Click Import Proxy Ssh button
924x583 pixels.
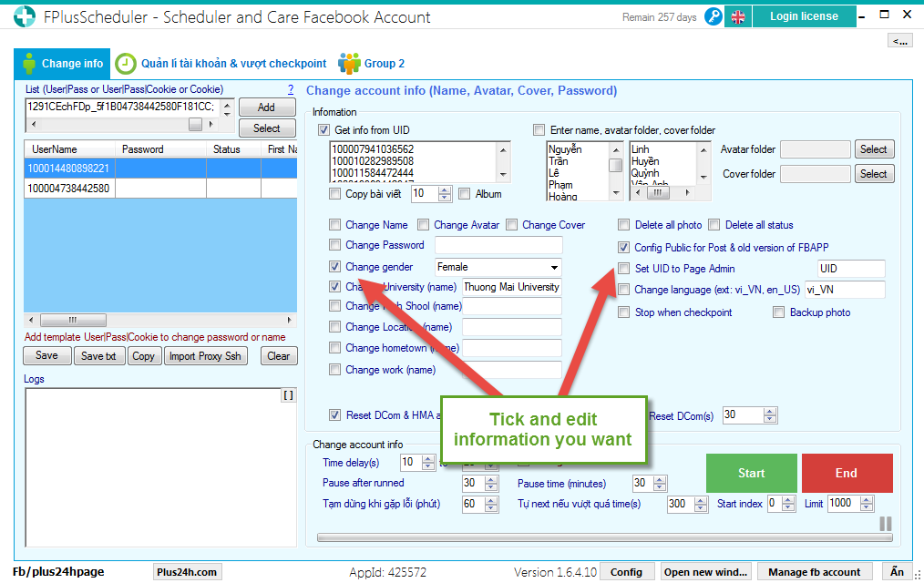pos(205,355)
